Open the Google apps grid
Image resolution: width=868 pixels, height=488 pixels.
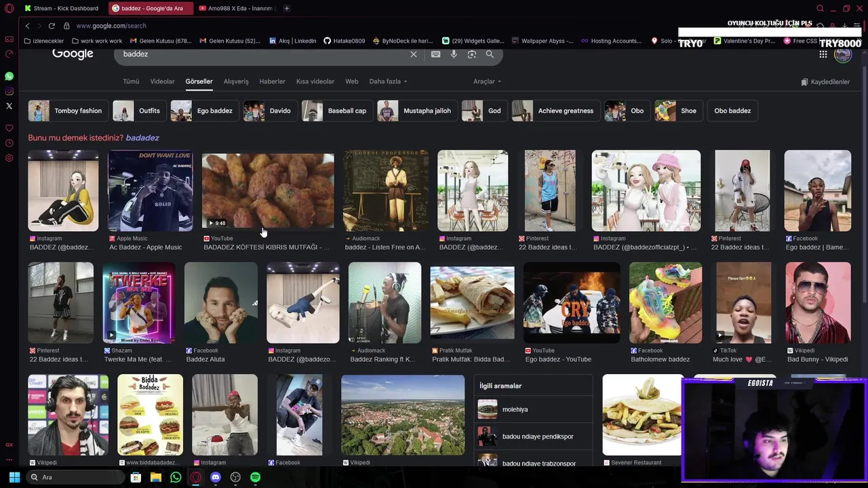[x=823, y=54]
